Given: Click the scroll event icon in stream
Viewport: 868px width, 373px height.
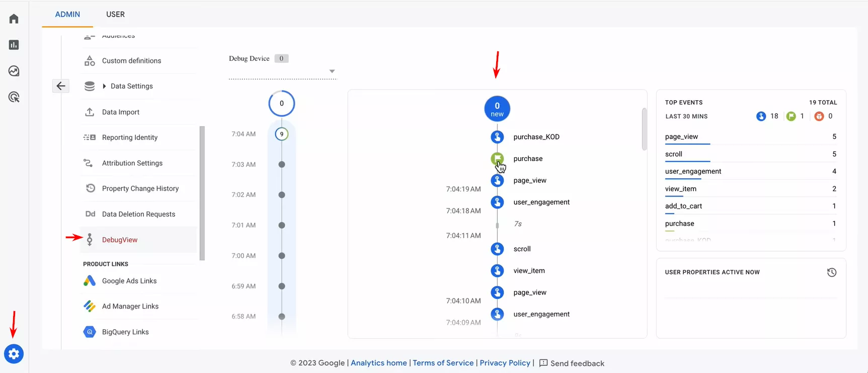Looking at the screenshot, I should click(497, 249).
